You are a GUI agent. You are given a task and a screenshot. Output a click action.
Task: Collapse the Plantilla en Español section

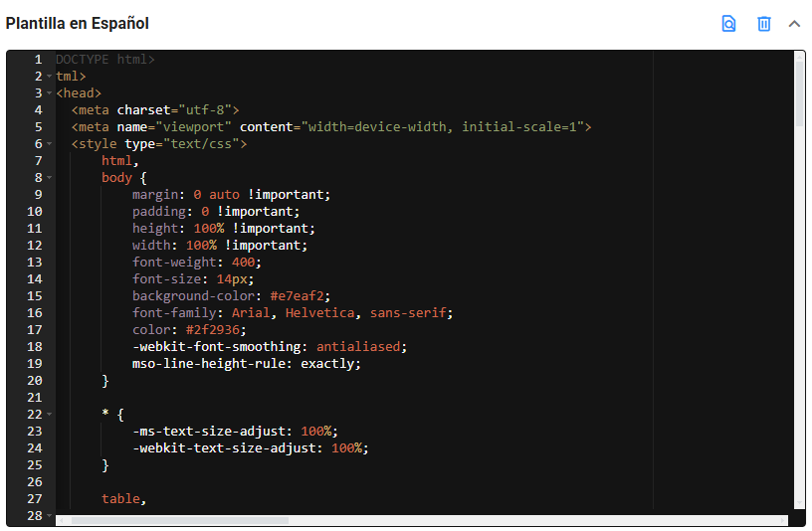[794, 23]
